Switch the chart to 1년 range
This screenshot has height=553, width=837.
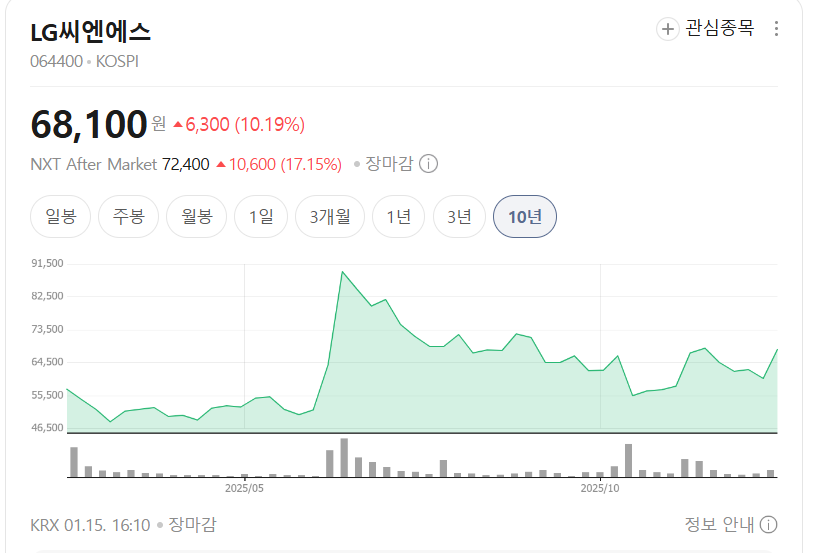point(398,217)
